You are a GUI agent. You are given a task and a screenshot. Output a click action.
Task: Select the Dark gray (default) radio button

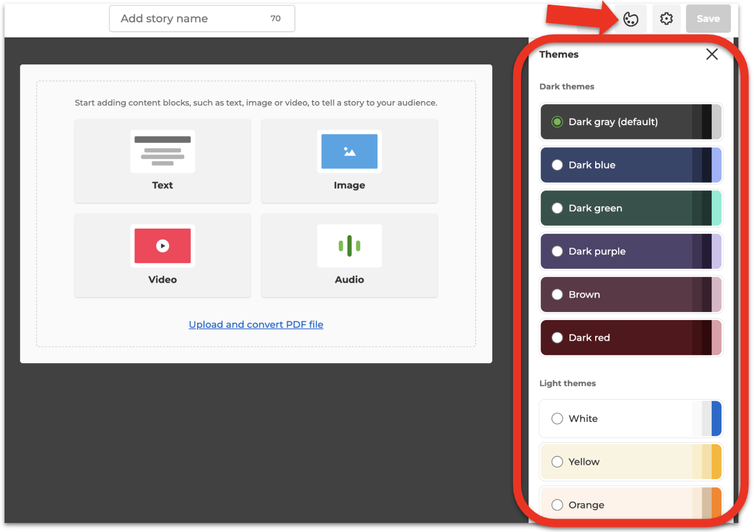pyautogui.click(x=557, y=122)
